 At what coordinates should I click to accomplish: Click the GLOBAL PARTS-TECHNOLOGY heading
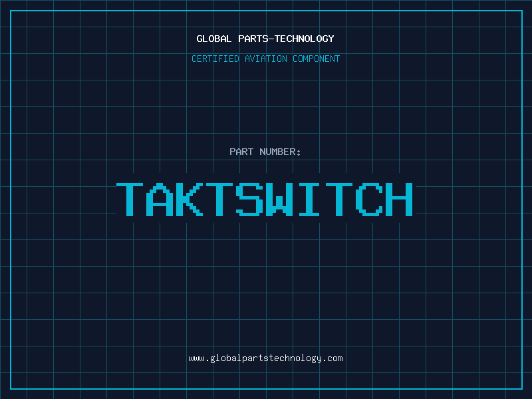(x=265, y=39)
